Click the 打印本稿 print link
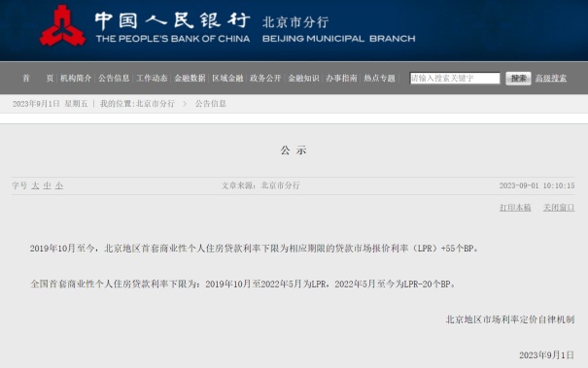Screen dimensions: 588x368 pos(515,207)
